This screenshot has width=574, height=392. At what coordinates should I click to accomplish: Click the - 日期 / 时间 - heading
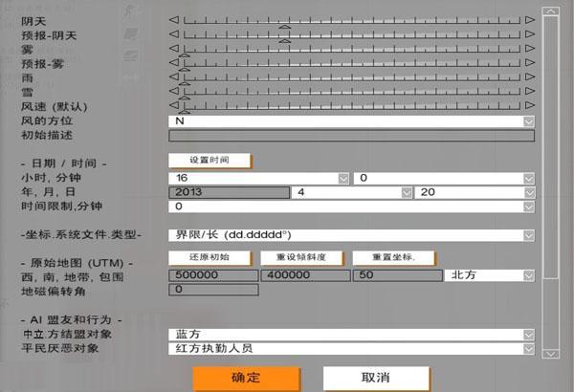click(64, 163)
